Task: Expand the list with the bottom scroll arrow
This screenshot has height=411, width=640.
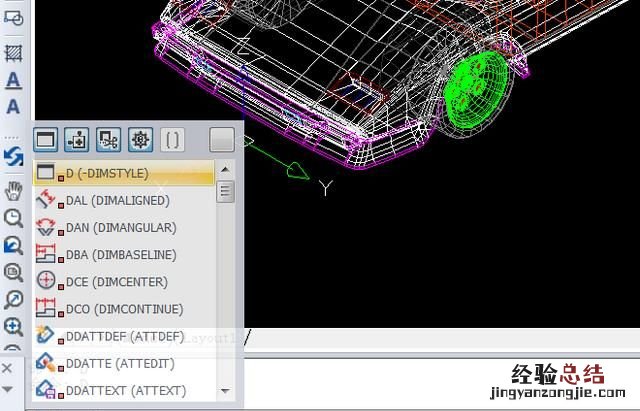Action: tap(225, 391)
